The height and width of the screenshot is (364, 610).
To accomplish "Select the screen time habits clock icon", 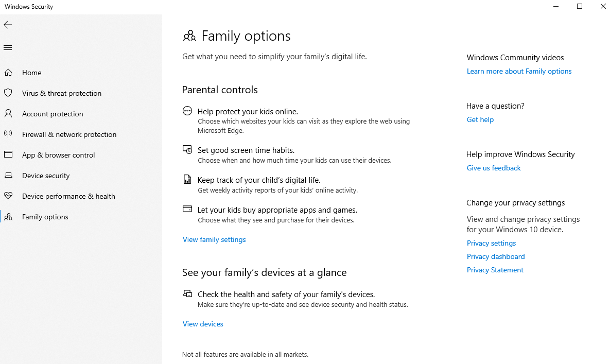I will [x=187, y=149].
